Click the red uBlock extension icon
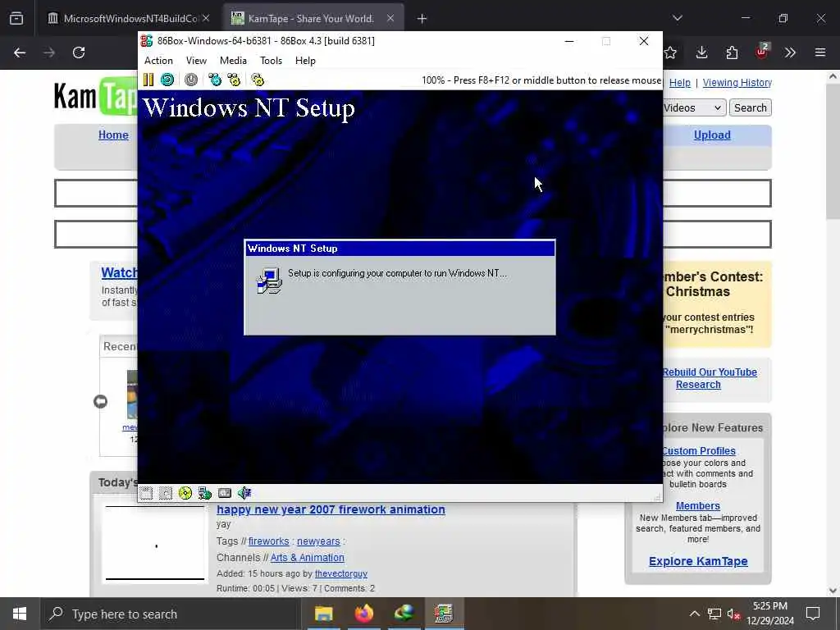Image resolution: width=840 pixels, height=630 pixels. pyautogui.click(x=761, y=52)
